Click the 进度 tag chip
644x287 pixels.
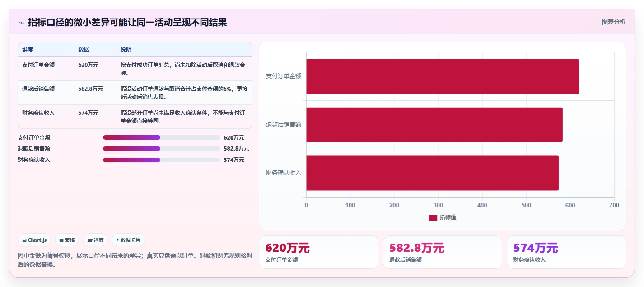click(x=95, y=240)
